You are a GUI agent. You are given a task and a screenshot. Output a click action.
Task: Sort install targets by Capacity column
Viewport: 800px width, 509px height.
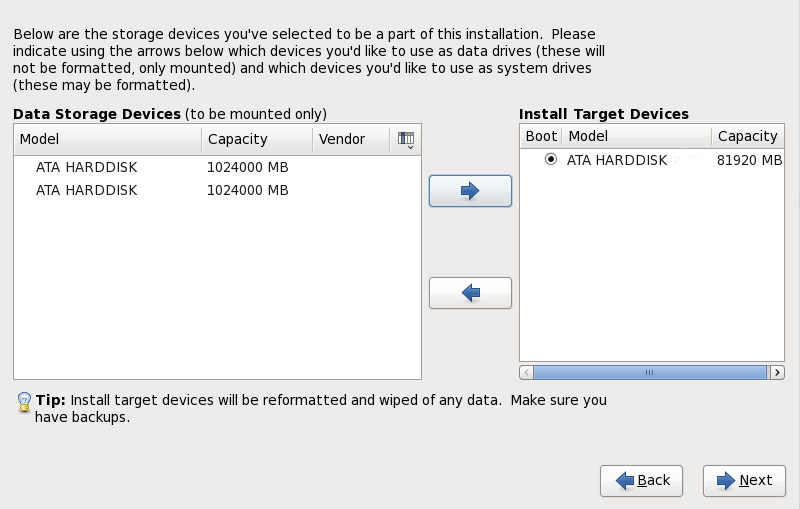(747, 136)
